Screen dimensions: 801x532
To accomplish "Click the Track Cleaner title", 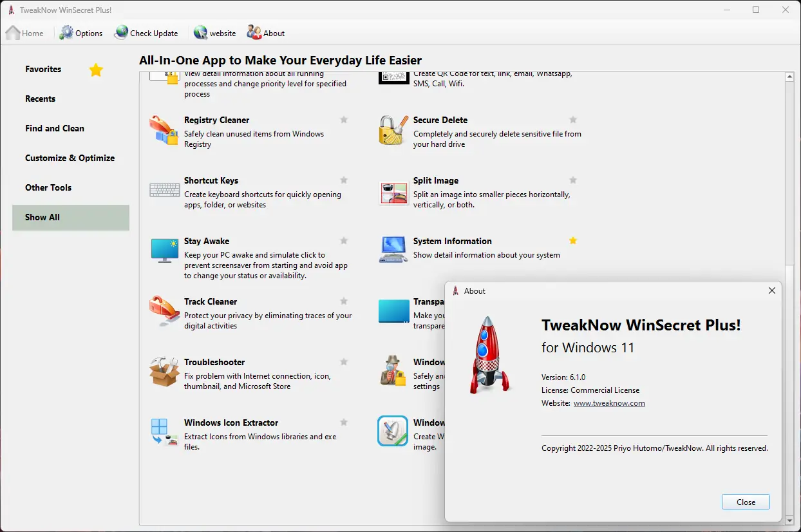I will pyautogui.click(x=211, y=301).
